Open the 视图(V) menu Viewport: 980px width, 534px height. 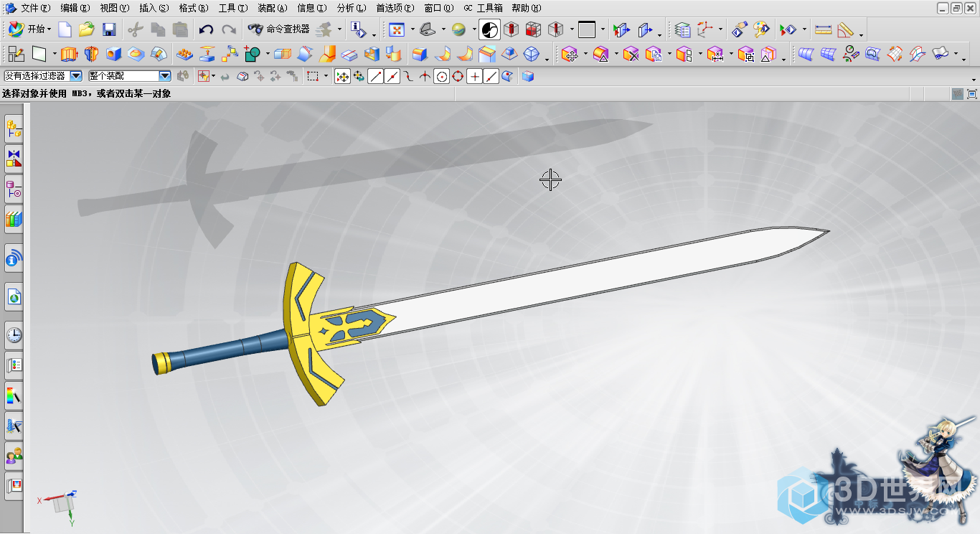[x=115, y=8]
